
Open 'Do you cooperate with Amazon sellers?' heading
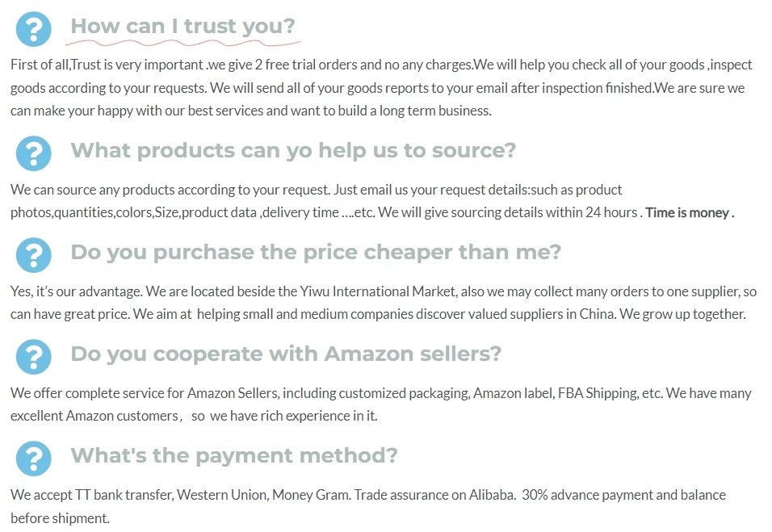point(286,354)
